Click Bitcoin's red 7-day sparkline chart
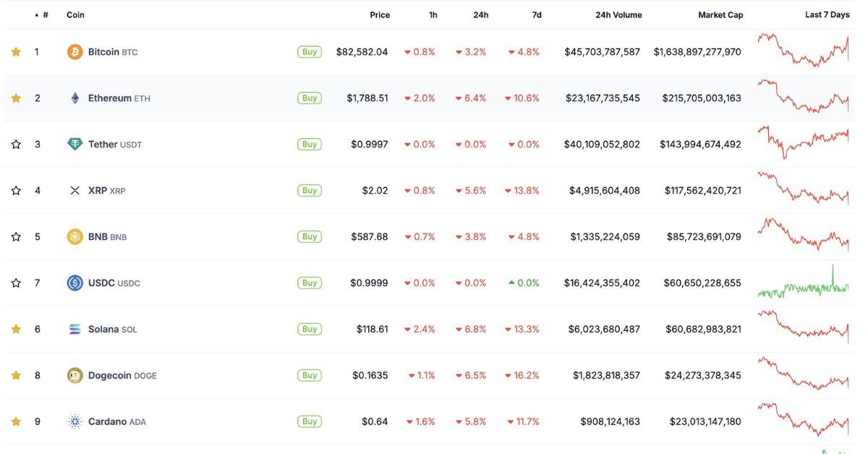The image size is (868, 454). [x=803, y=51]
